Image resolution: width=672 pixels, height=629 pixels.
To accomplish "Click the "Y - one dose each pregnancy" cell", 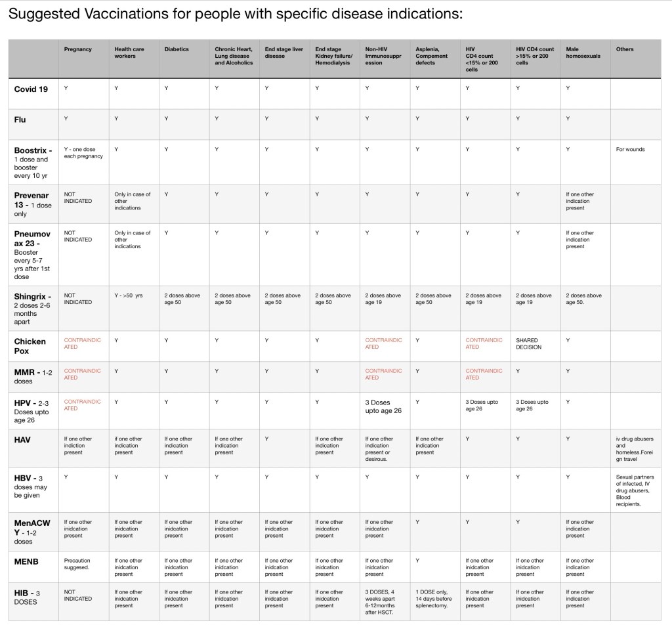I will coord(83,153).
